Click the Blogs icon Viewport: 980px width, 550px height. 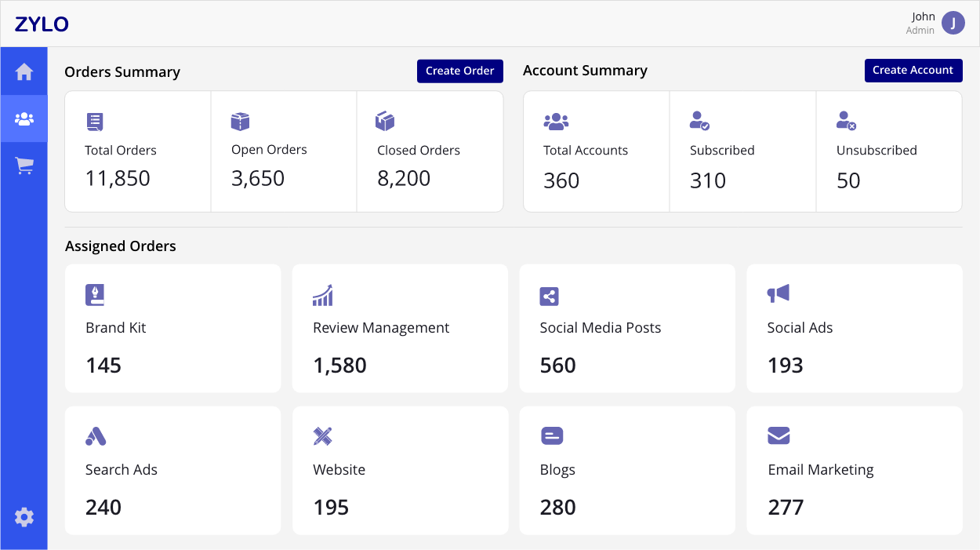[x=552, y=436]
